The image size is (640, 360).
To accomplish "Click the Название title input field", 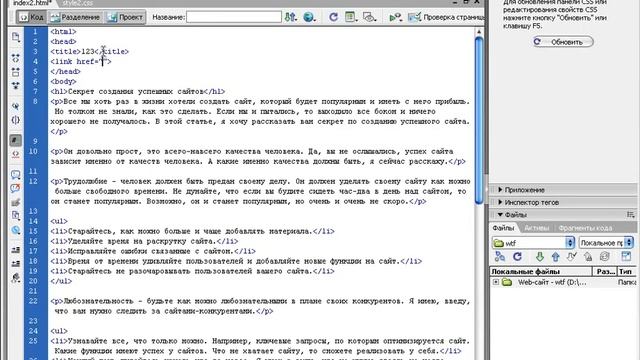I will [x=233, y=17].
